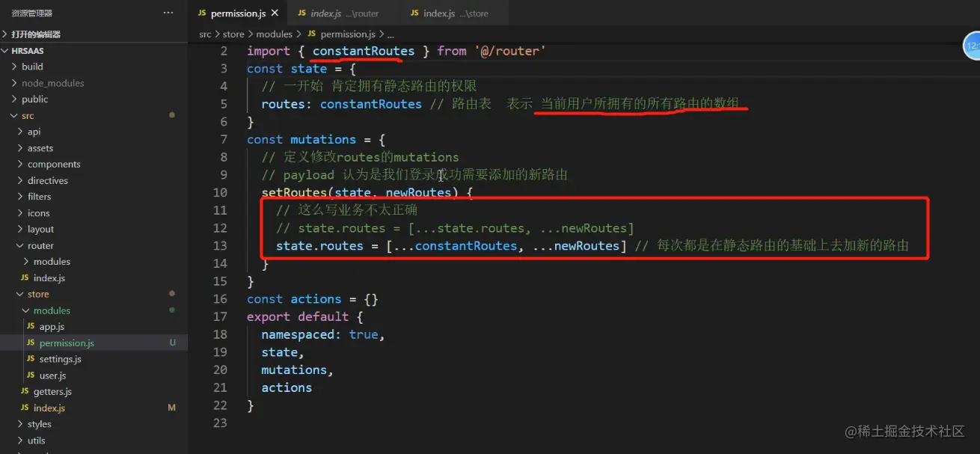Open user.js in the explorer
The width and height of the screenshot is (980, 454).
tap(94, 375)
